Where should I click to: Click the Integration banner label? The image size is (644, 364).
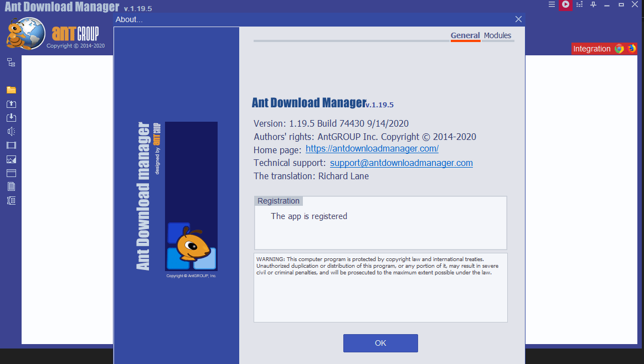click(592, 49)
